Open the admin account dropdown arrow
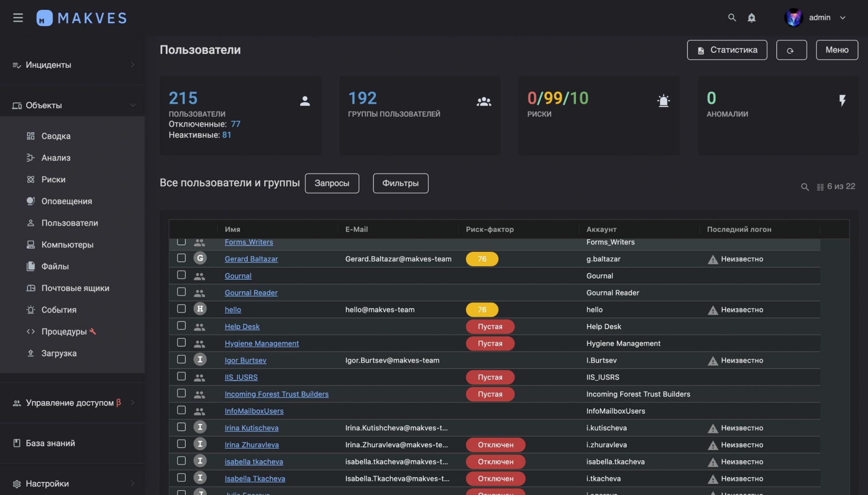 click(843, 18)
